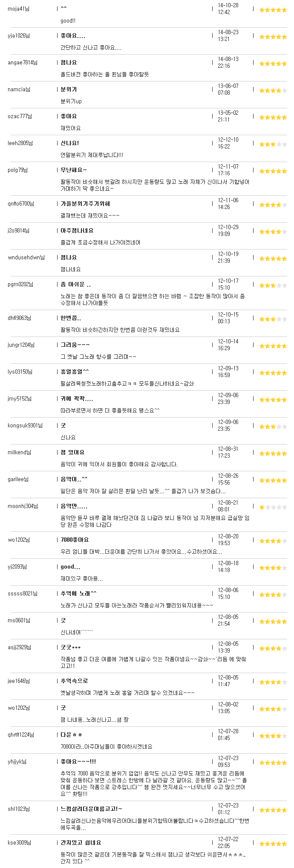The width and height of the screenshot is (294, 868).
Task: Click the five-star rating on kse3009's review
Action: click(x=273, y=844)
